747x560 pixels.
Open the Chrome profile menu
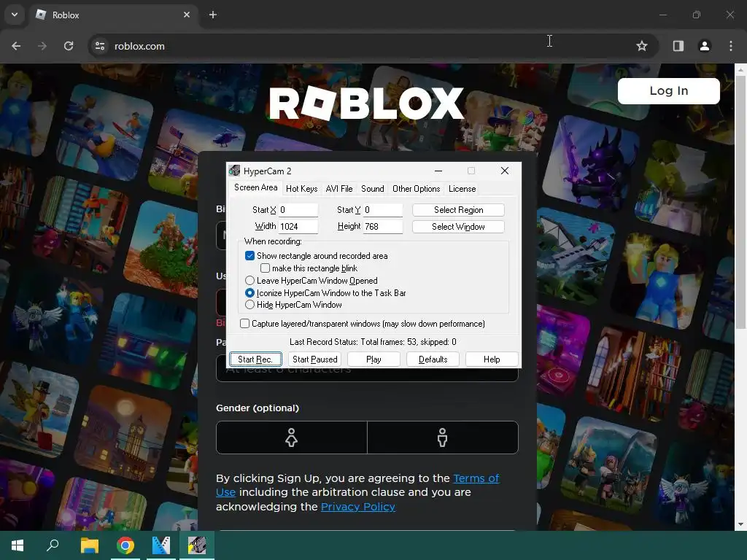click(705, 46)
